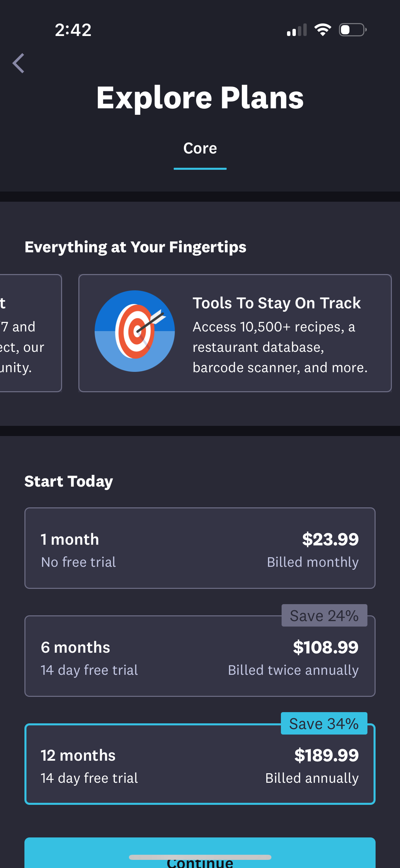Tap the $108.99 price label
400x868 pixels.
point(326,647)
